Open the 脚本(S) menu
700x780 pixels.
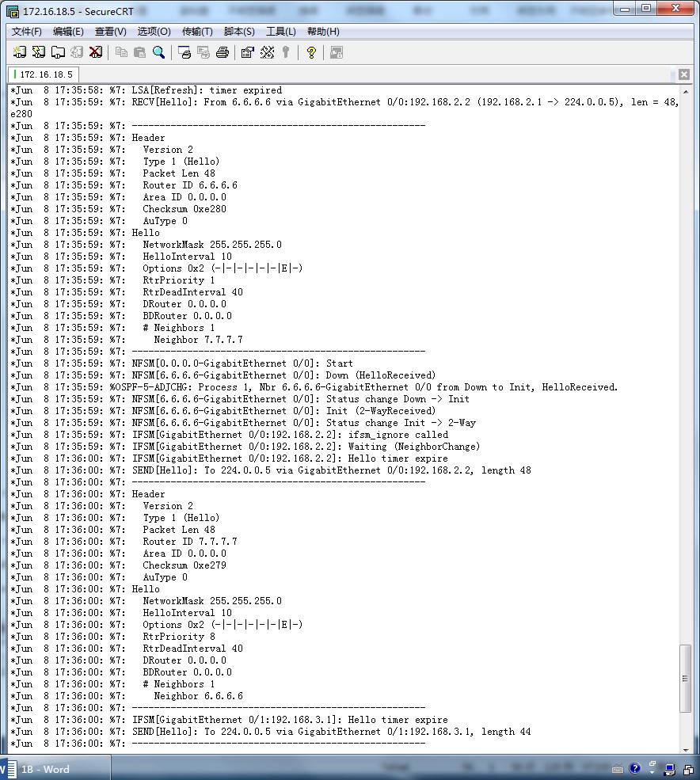tap(239, 32)
